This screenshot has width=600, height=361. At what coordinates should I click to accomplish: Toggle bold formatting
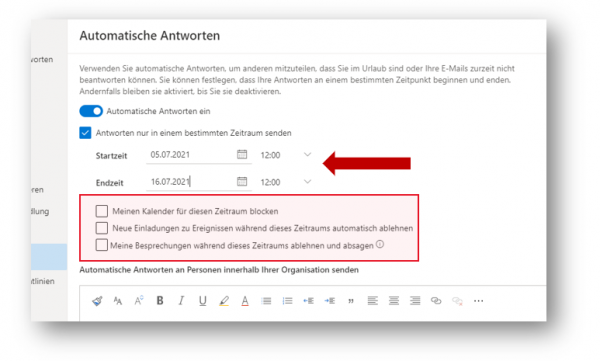160,301
